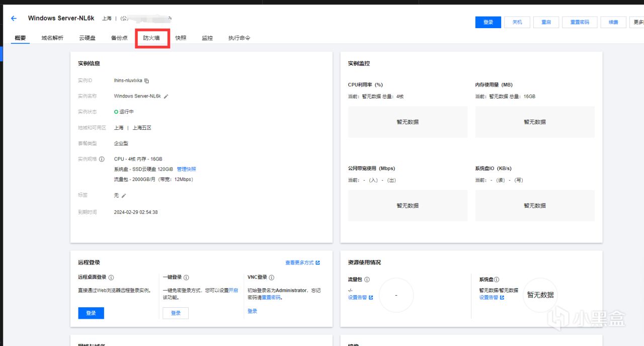Click the 运行中 status text
Viewport: 644px width, 346px height.
(126, 112)
